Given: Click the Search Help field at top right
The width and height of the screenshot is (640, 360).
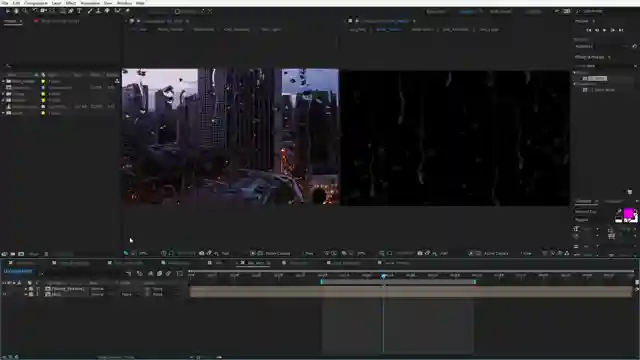Looking at the screenshot, I should point(607,11).
